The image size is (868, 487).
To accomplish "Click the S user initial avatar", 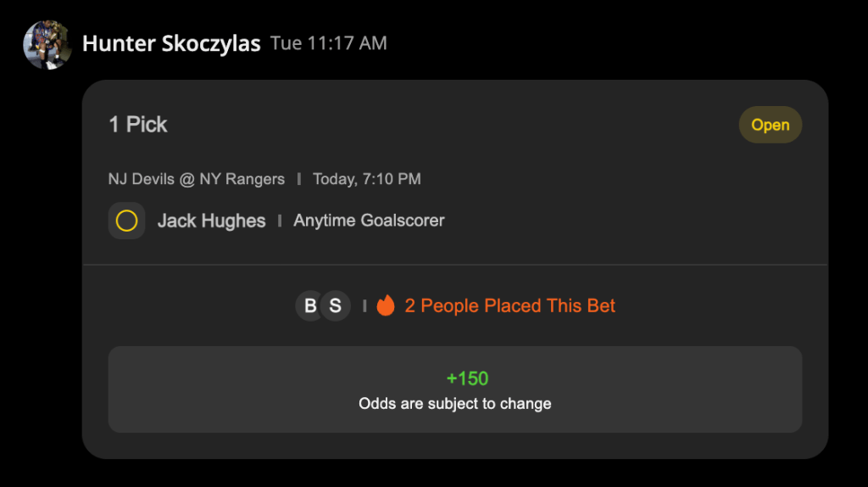I will point(336,305).
